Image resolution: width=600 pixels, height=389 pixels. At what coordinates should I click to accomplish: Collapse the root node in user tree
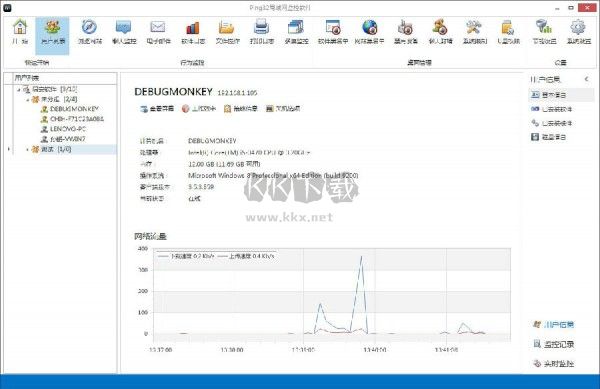(x=19, y=90)
